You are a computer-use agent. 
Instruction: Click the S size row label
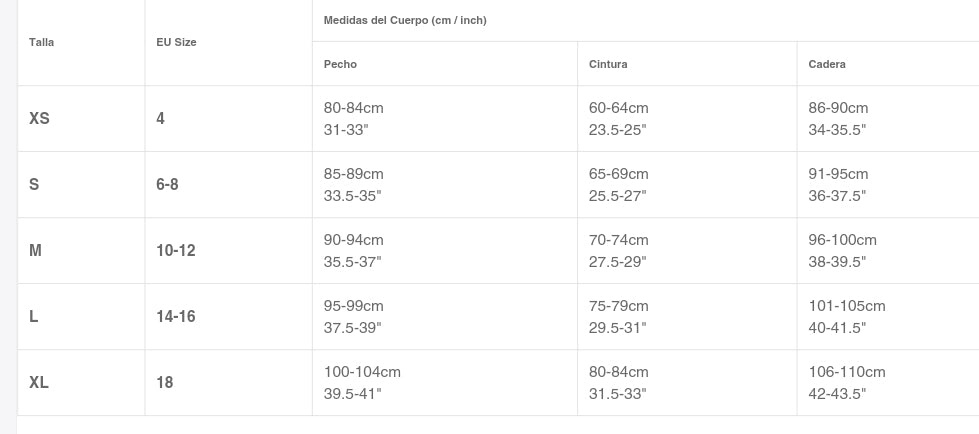[x=35, y=184]
